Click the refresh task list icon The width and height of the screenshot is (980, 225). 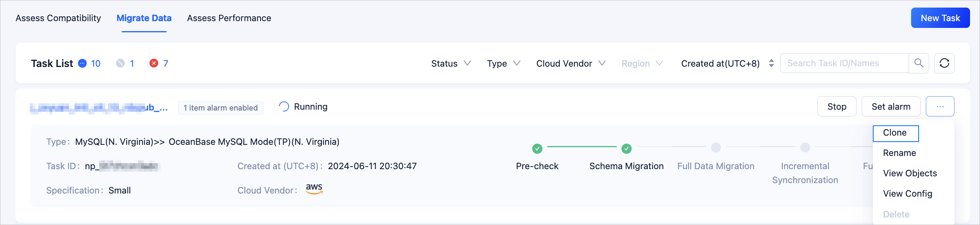[x=944, y=63]
